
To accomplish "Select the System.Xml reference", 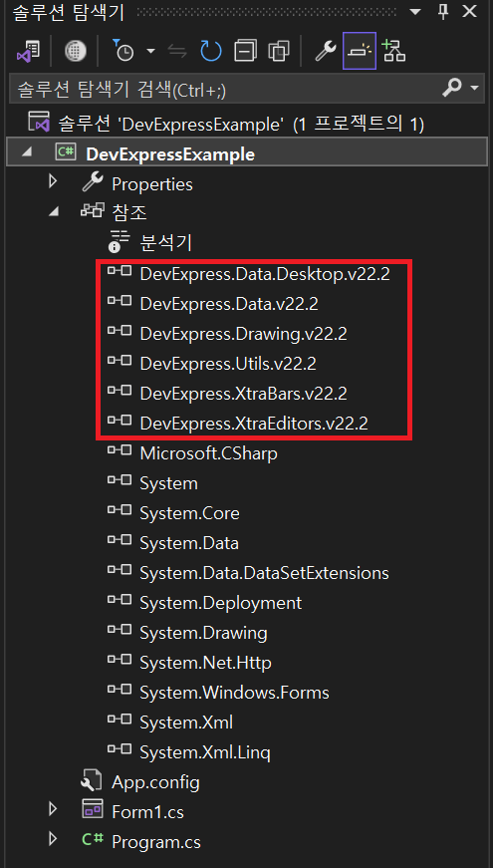I will (x=186, y=723).
